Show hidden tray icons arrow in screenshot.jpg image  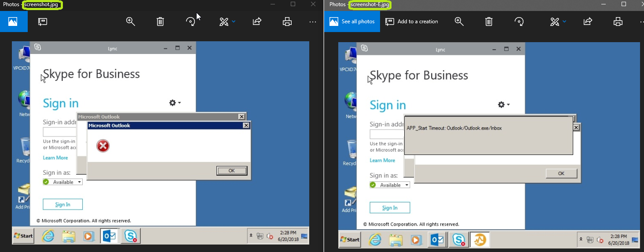[251, 236]
